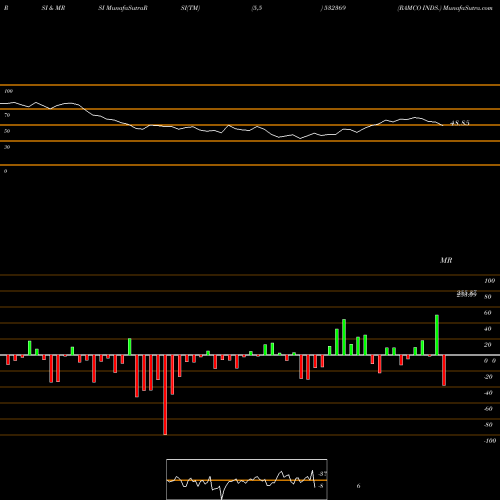
Task: Click the '(5,5' parameter text in header
Action: pyautogui.click(x=257, y=8)
